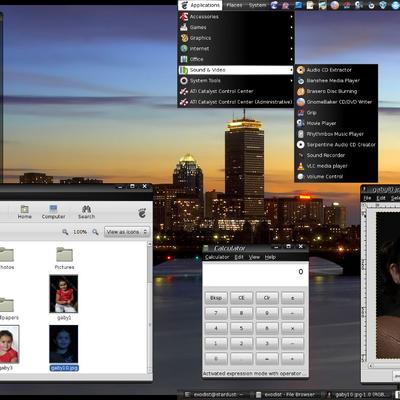Open the Places menu in the top panel
Screen dimensions: 400x400
234,5
